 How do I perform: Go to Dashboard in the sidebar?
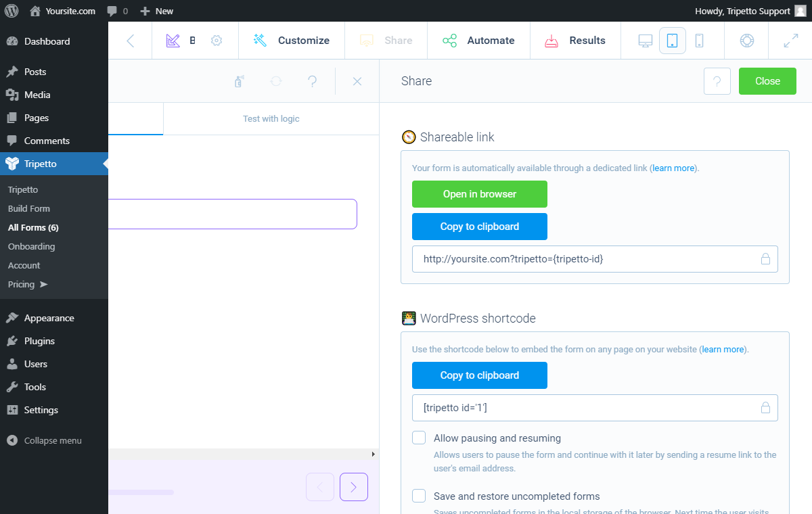point(54,41)
